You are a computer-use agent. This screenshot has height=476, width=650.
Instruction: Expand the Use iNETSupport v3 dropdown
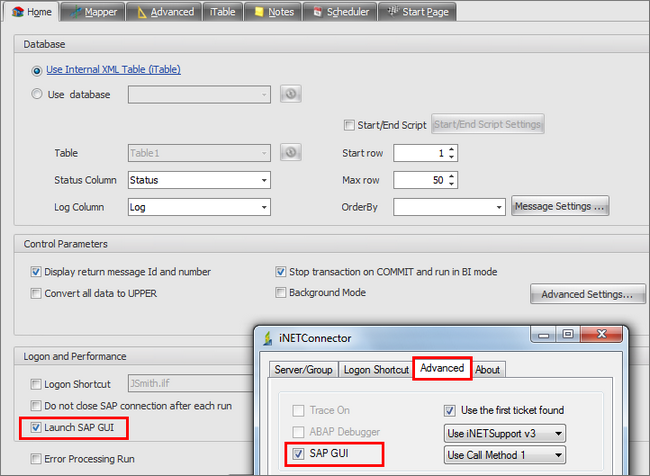pyautogui.click(x=504, y=434)
